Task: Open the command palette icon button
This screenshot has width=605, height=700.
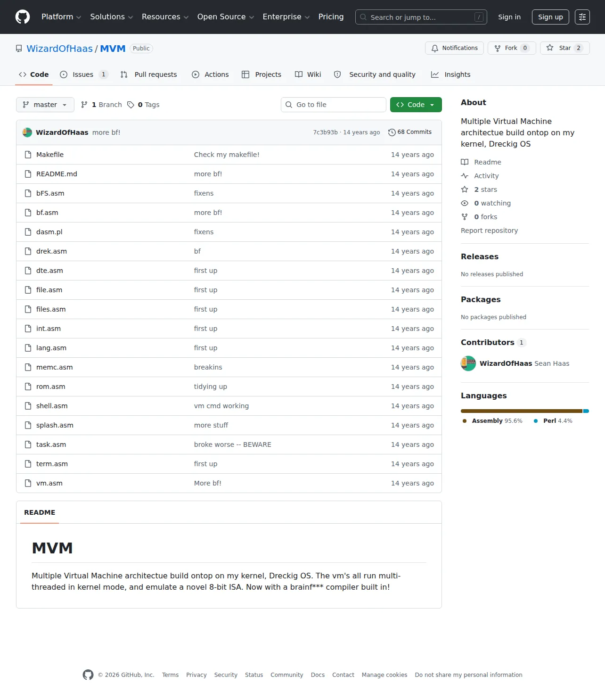Action: [582, 17]
